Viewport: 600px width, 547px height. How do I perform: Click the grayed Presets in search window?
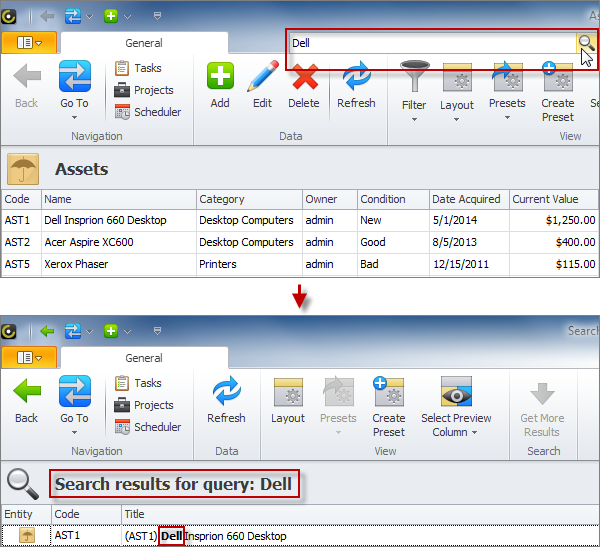338,405
